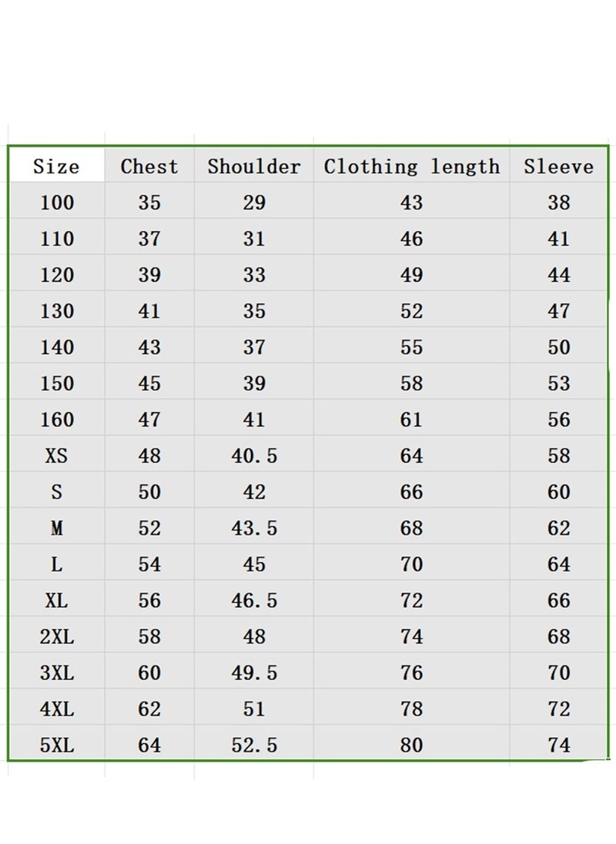The width and height of the screenshot is (616, 844).
Task: Select the Chest column header cell
Action: tap(149, 165)
